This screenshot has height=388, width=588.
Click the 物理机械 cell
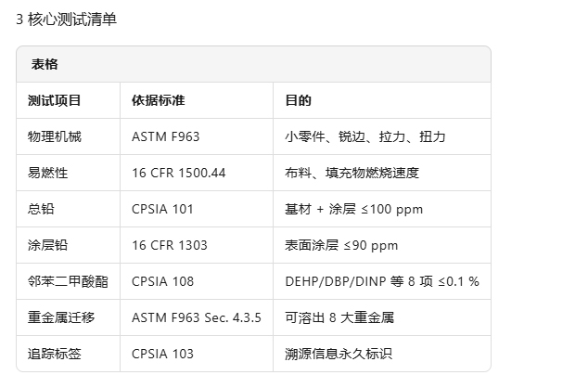(x=54, y=136)
